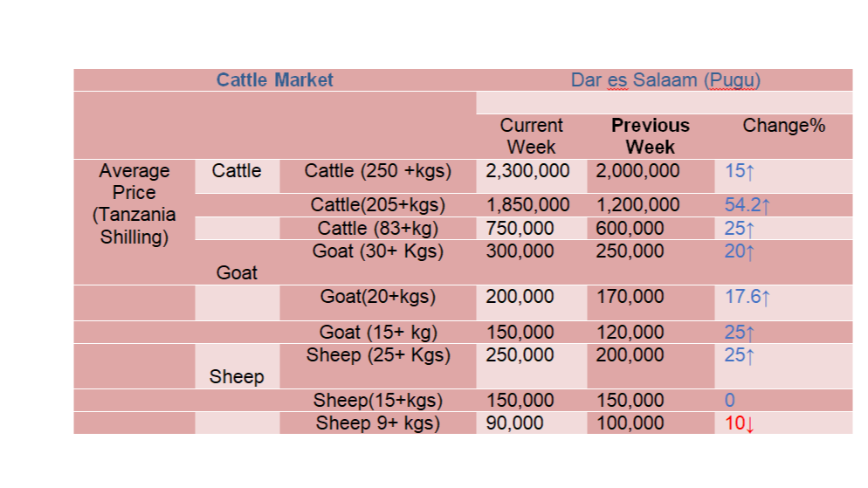The height and width of the screenshot is (488, 868).
Task: Select the 54.2 percent change value
Action: click(747, 205)
